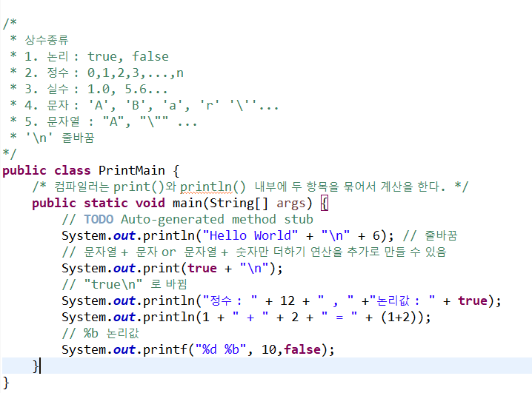The width and height of the screenshot is (532, 393).
Task: Click the '// "true\n" 로 바뀜' comment
Action: 124,284
